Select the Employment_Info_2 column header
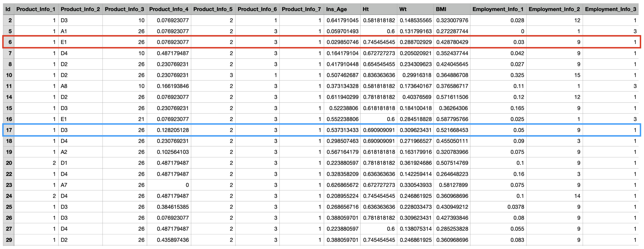644x249 pixels. pyautogui.click(x=555, y=9)
